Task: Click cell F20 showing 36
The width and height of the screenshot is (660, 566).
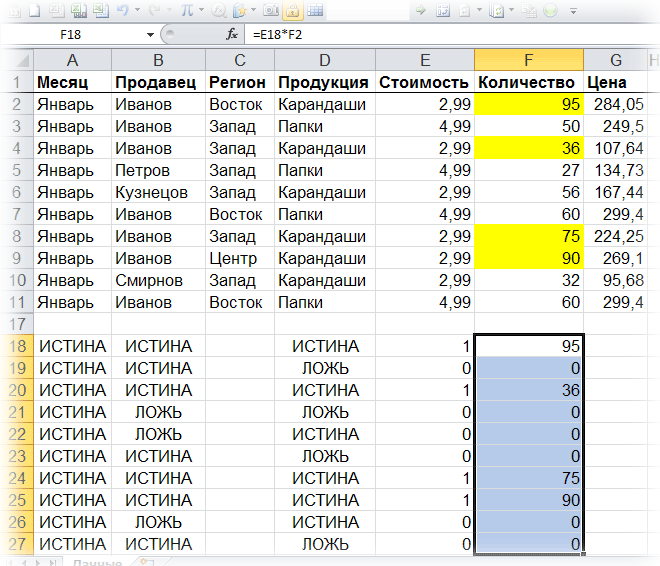Action: (x=529, y=390)
